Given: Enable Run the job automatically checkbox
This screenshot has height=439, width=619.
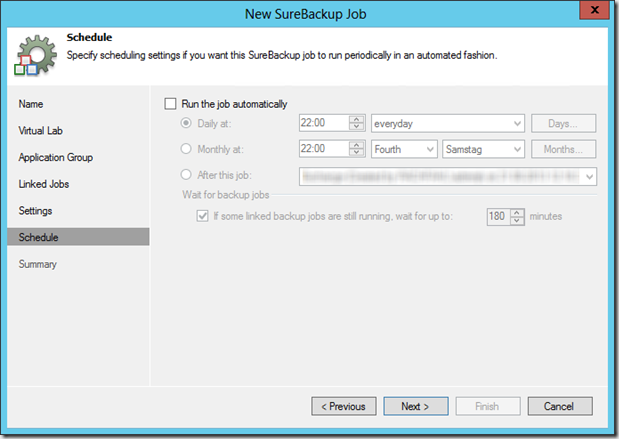Looking at the screenshot, I should click(x=170, y=104).
